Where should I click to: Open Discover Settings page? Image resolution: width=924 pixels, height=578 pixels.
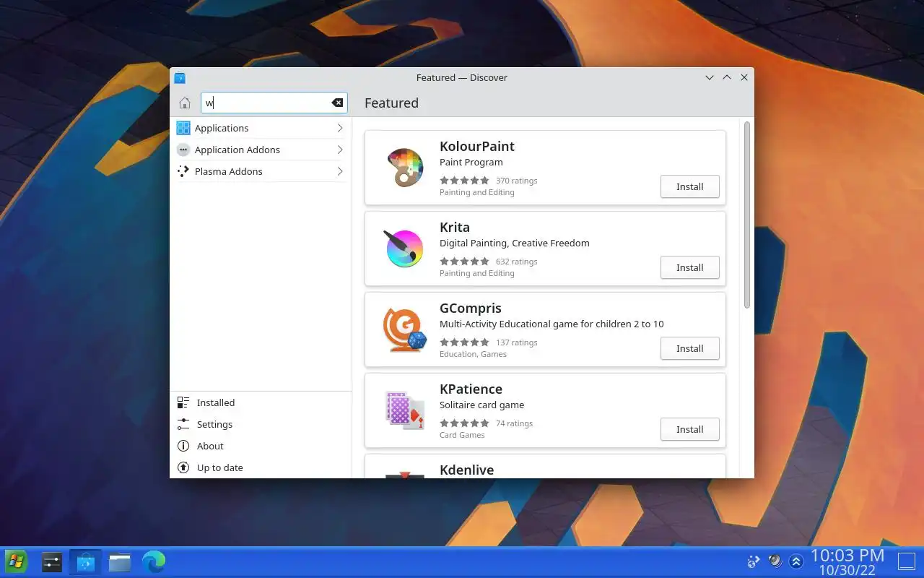click(x=261, y=424)
